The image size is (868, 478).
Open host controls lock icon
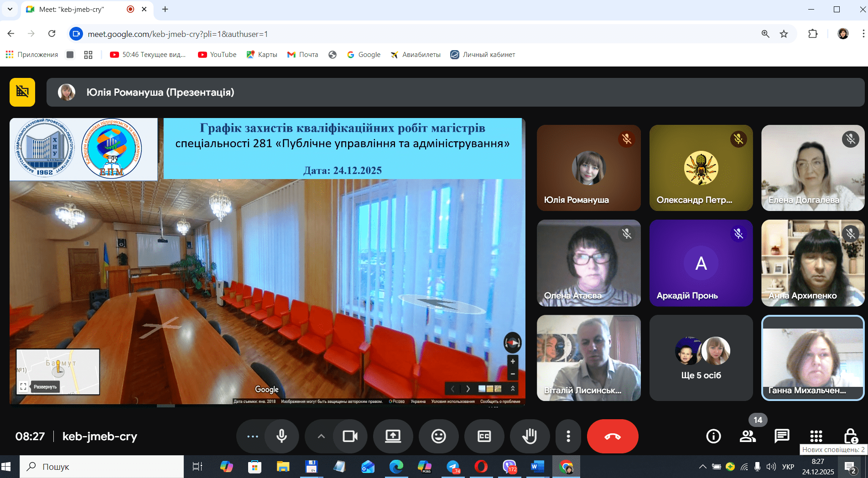850,436
